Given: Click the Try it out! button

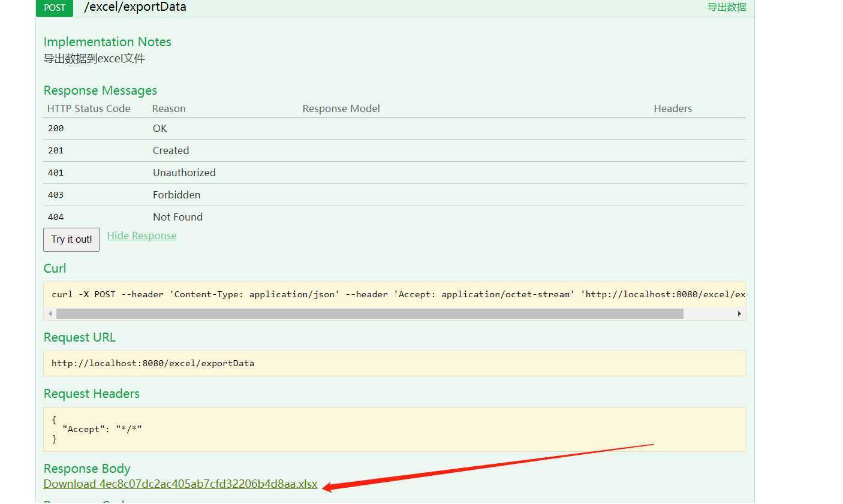Looking at the screenshot, I should 71,240.
